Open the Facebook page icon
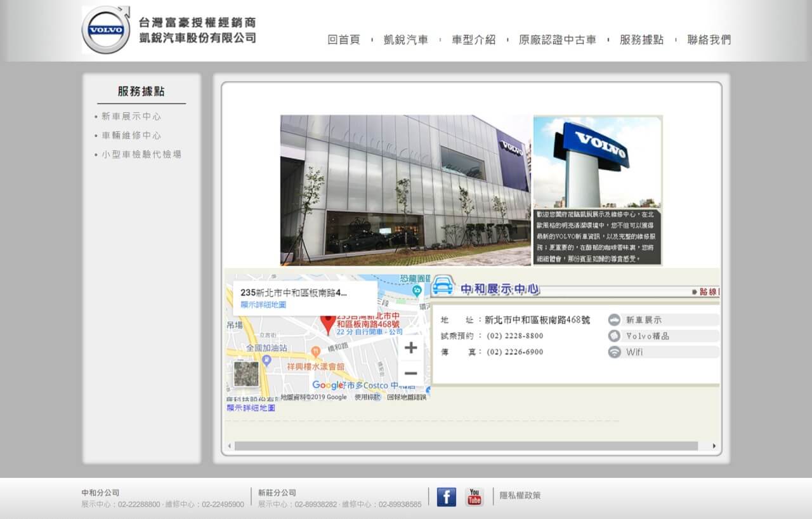The height and width of the screenshot is (519, 812). point(446,497)
